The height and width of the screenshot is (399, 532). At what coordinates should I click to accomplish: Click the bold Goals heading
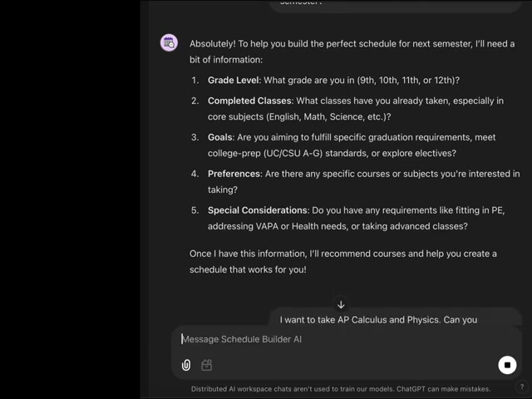220,137
